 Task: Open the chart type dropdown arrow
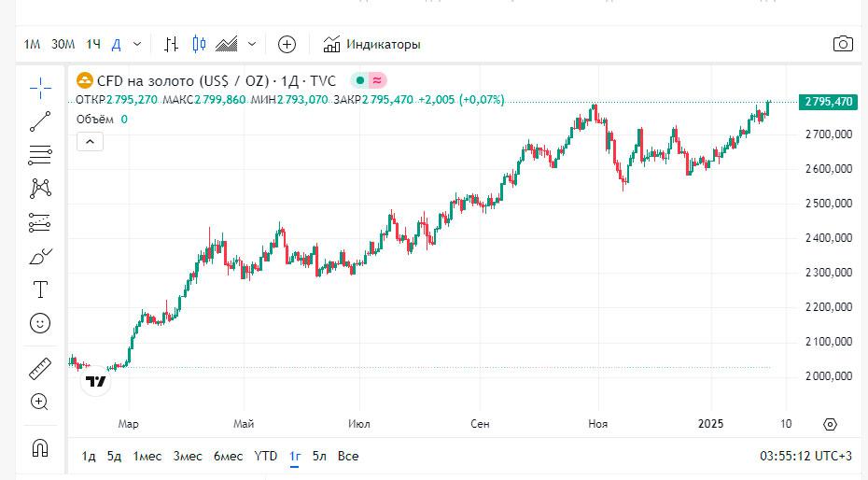tap(252, 44)
